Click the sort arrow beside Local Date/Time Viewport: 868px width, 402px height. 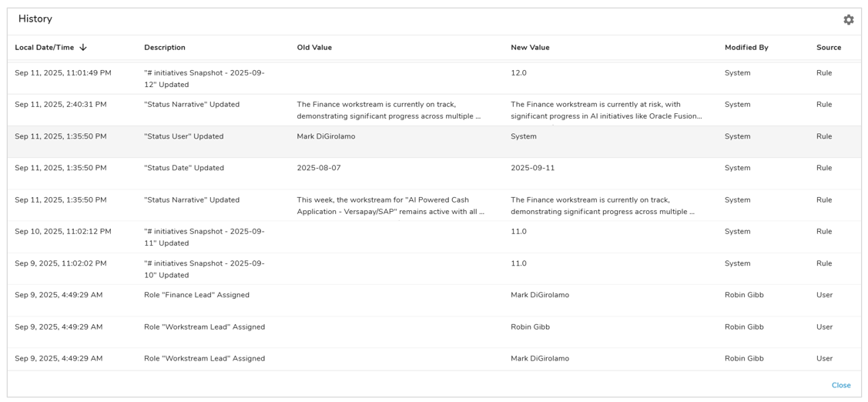tap(83, 48)
